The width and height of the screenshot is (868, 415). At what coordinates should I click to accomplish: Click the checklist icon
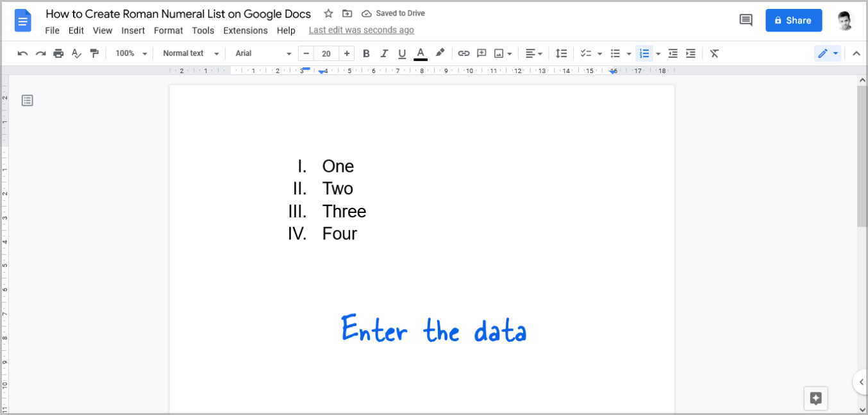coord(585,53)
